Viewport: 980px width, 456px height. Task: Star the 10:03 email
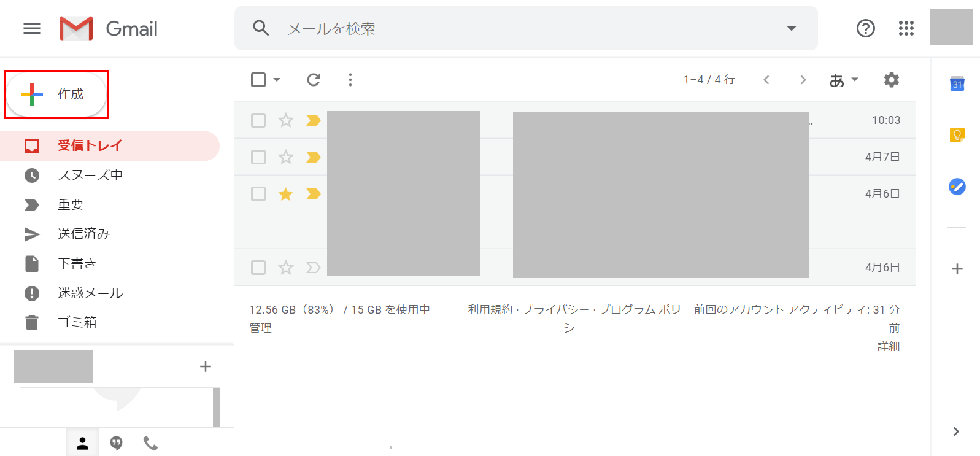tap(286, 120)
